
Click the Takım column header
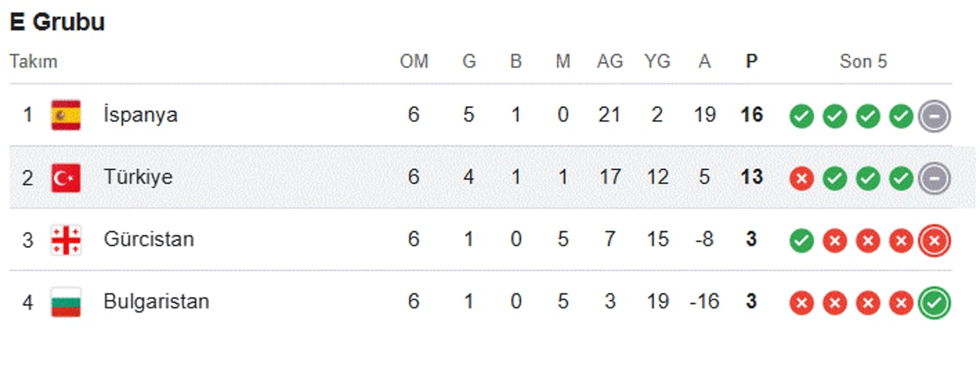click(x=33, y=62)
